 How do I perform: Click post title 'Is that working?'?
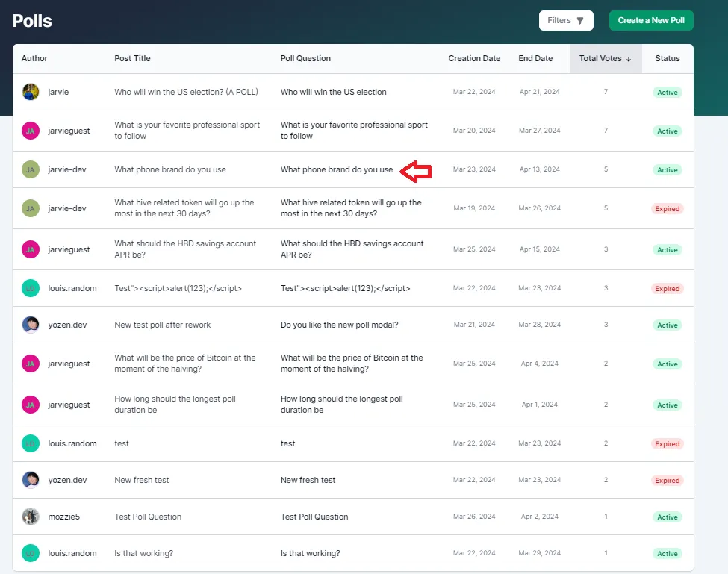click(x=143, y=553)
